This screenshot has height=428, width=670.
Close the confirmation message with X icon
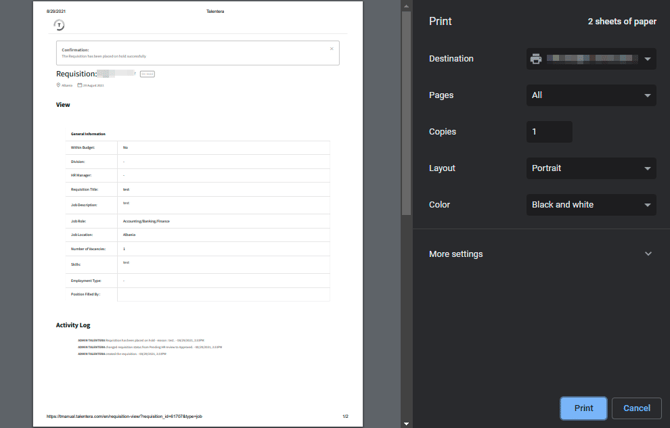(332, 48)
